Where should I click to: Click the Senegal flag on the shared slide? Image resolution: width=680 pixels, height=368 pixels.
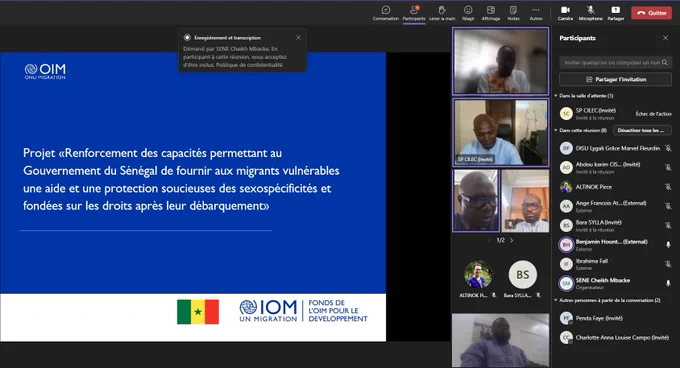[x=198, y=312]
